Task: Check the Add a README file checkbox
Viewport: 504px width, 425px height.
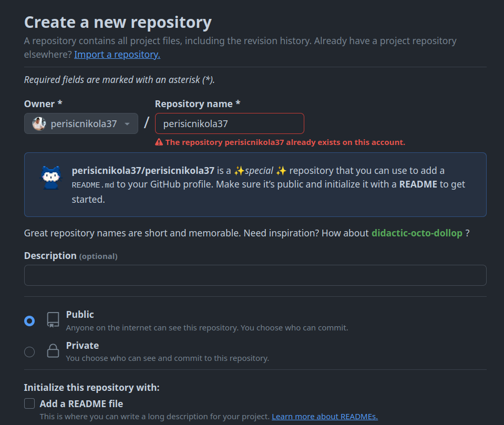Action: tap(29, 403)
